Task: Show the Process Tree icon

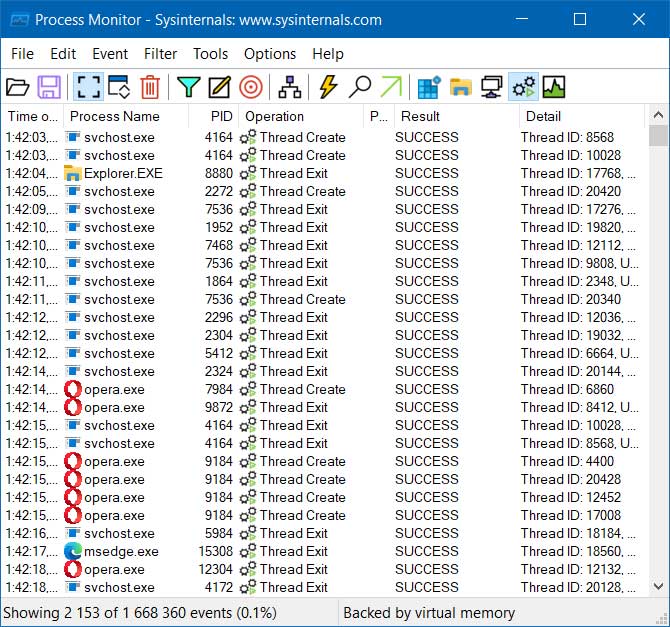Action: [290, 87]
